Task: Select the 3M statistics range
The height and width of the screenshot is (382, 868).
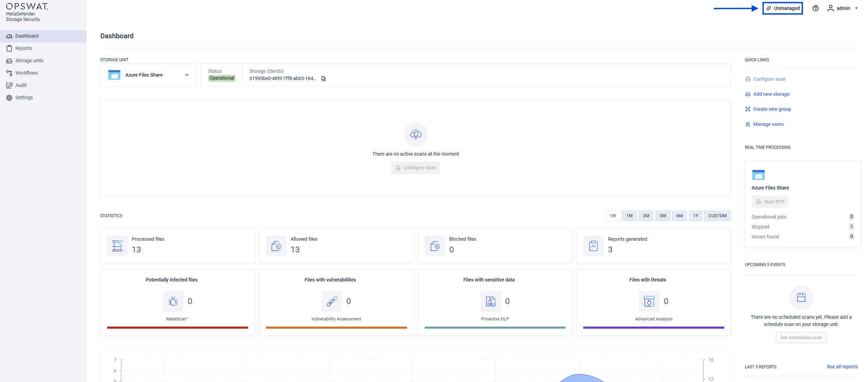Action: coord(663,216)
